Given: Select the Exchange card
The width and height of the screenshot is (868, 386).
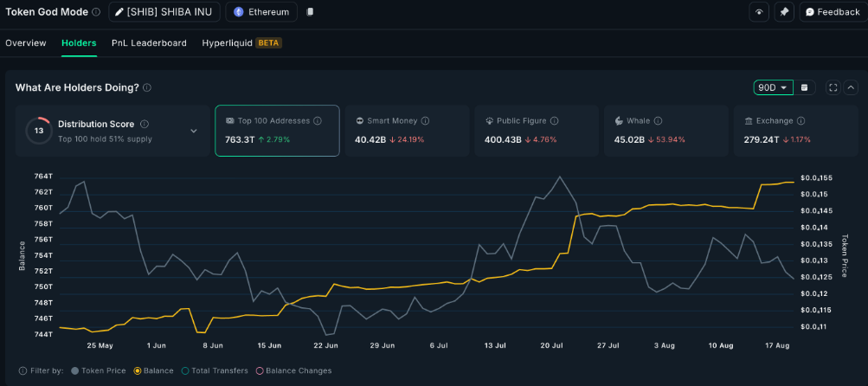Looking at the screenshot, I should (796, 131).
